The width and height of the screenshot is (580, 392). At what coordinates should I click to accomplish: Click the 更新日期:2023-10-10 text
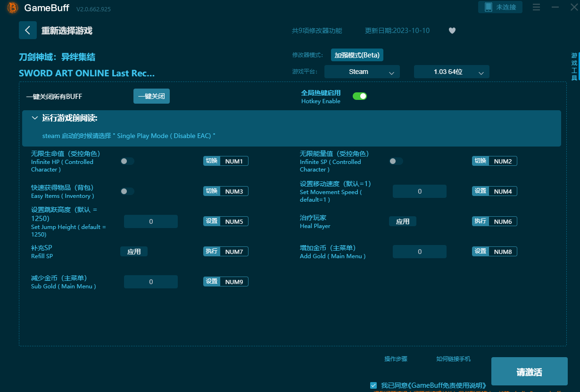coord(397,31)
